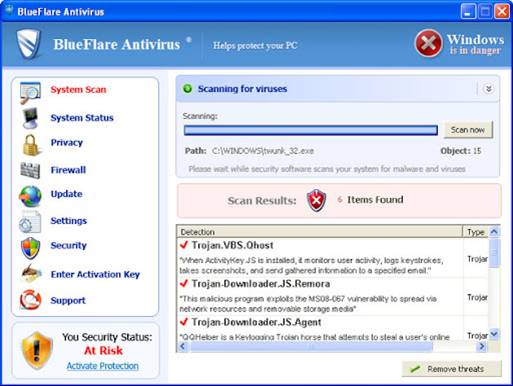This screenshot has width=513, height=386.
Task: Click the Update globe icon
Action: tap(30, 196)
